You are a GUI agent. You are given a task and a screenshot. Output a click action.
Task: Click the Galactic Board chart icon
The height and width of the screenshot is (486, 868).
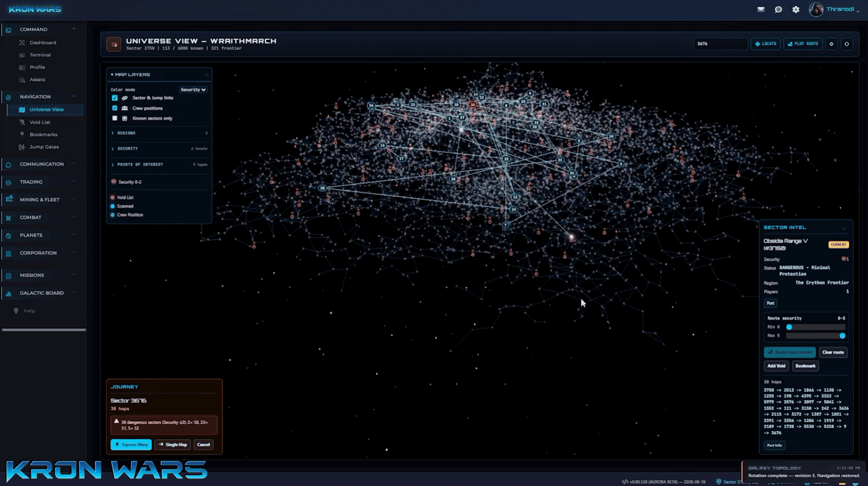click(x=8, y=293)
